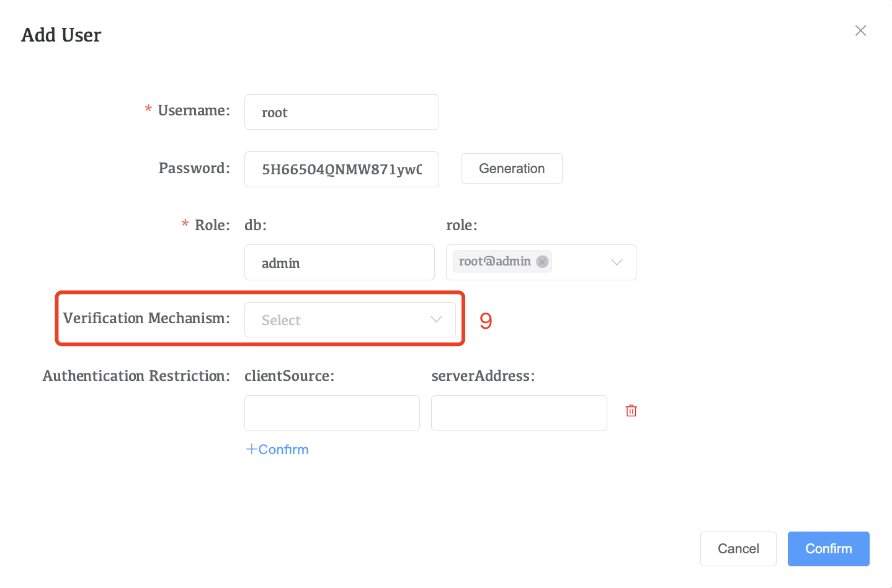Click the Verification Mechanism label text
The image size is (892, 588).
(146, 319)
